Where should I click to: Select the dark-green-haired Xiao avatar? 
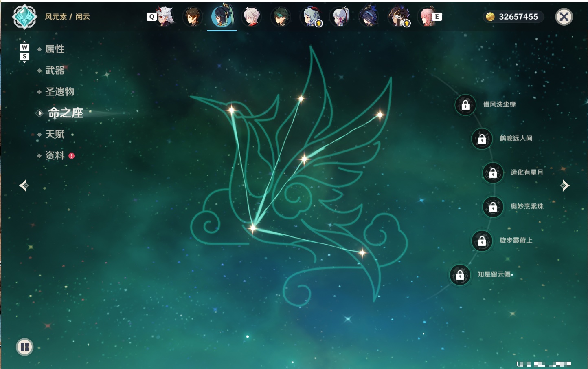281,17
